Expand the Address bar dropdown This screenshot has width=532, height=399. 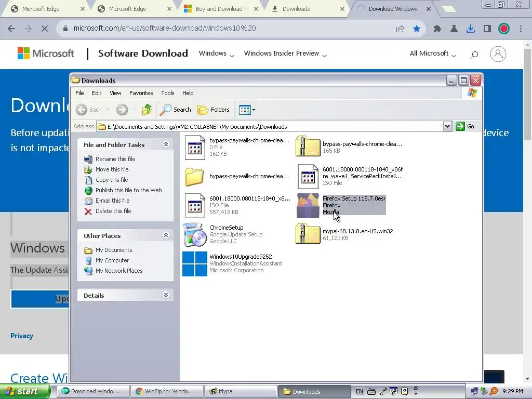pyautogui.click(x=447, y=127)
